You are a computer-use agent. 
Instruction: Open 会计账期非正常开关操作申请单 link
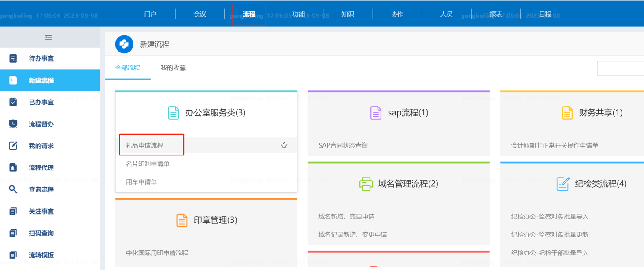coord(555,145)
